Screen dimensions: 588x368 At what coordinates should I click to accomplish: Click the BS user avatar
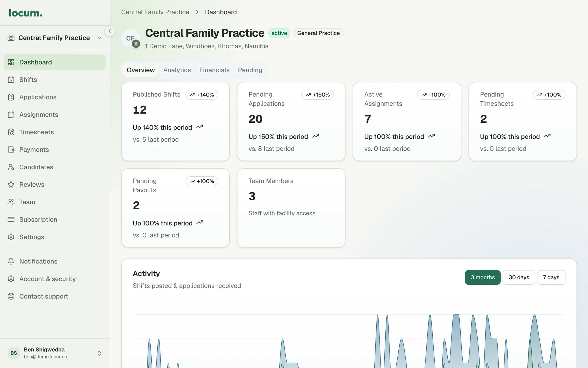coord(14,353)
